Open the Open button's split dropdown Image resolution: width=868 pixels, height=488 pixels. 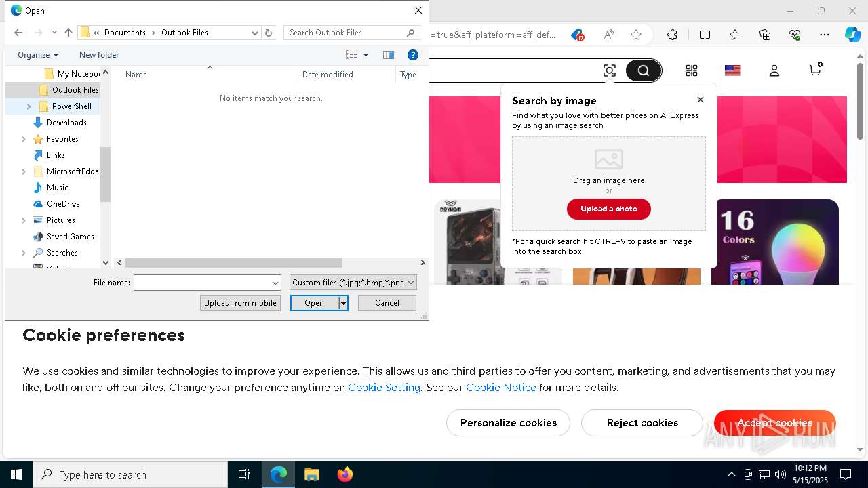pos(344,303)
